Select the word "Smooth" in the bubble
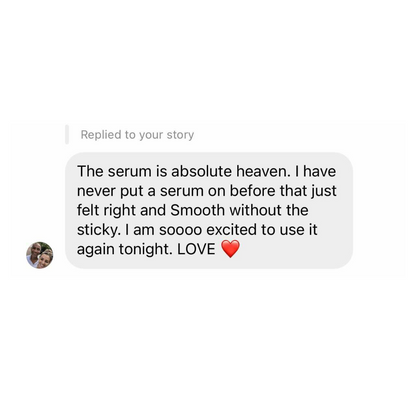The image size is (416, 416). pyautogui.click(x=197, y=210)
